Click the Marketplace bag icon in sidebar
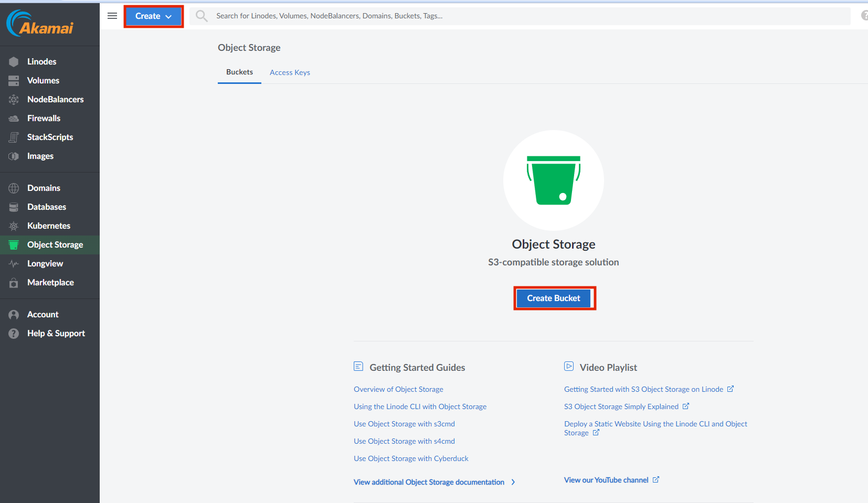The height and width of the screenshot is (503, 868). click(x=14, y=283)
